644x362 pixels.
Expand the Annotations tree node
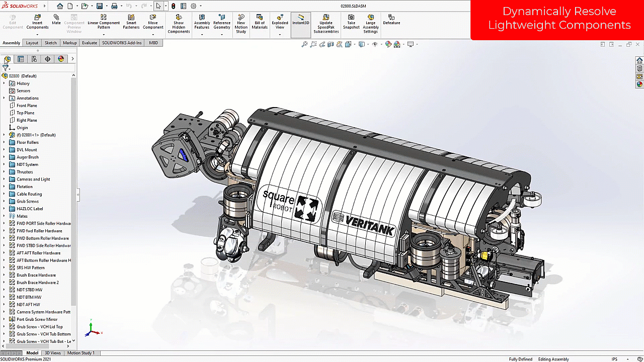click(4, 98)
